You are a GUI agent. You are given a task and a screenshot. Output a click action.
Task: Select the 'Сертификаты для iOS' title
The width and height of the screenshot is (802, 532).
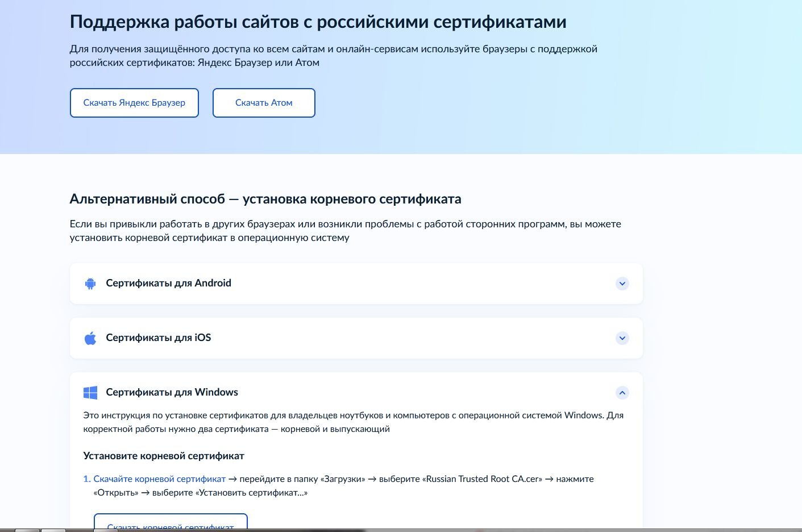(158, 338)
